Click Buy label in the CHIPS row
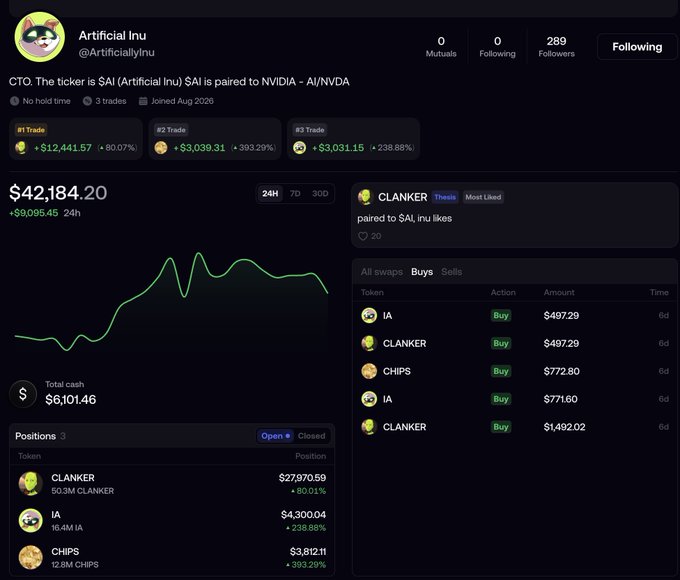 point(500,371)
